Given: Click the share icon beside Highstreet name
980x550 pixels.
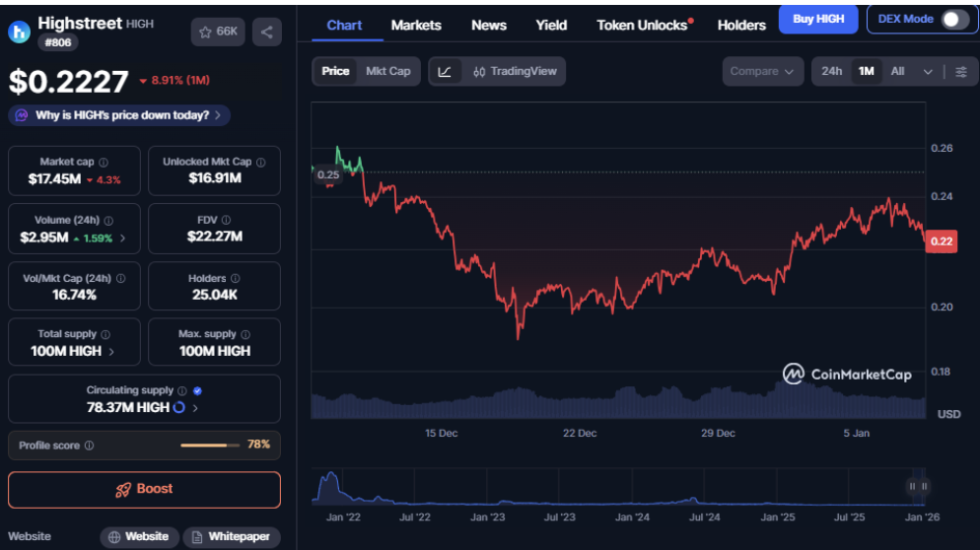Looking at the screenshot, I should click(266, 33).
